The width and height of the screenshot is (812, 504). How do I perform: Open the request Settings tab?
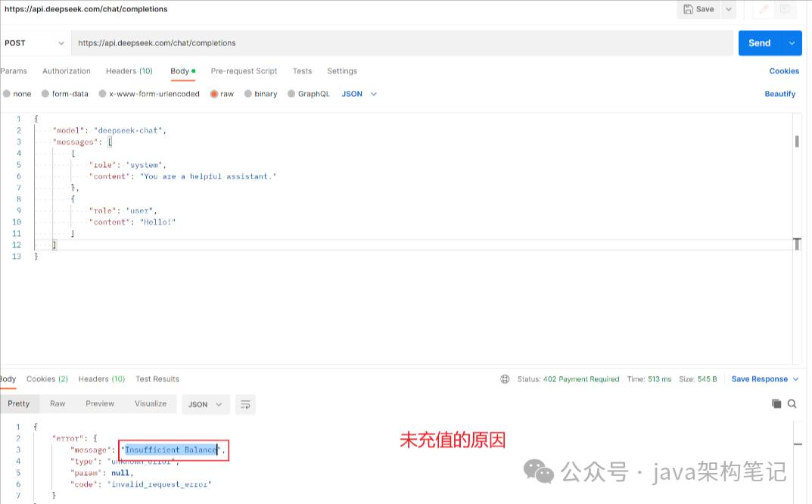click(x=342, y=71)
